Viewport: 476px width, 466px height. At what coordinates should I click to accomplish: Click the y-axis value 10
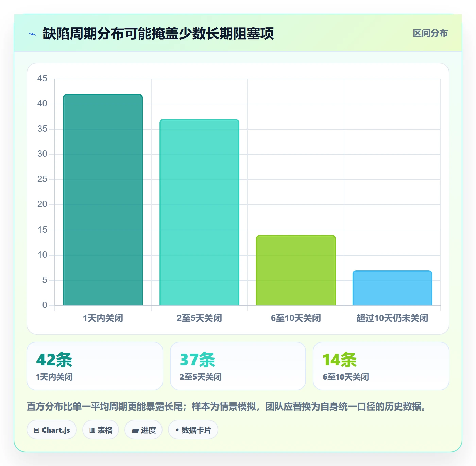(42, 255)
